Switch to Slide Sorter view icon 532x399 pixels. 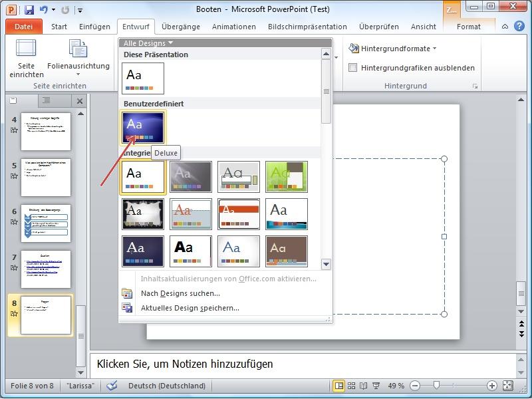point(352,386)
